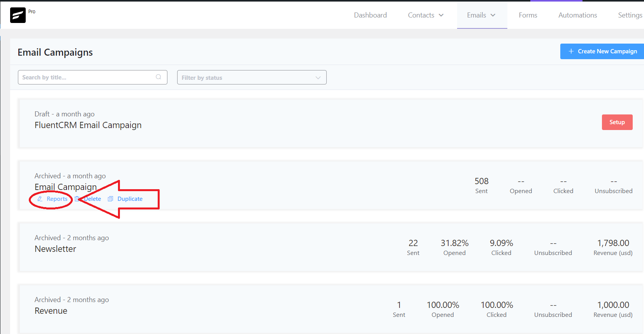Image resolution: width=644 pixels, height=334 pixels.
Task: Expand the Contacts menu chevron
Action: 441,15
